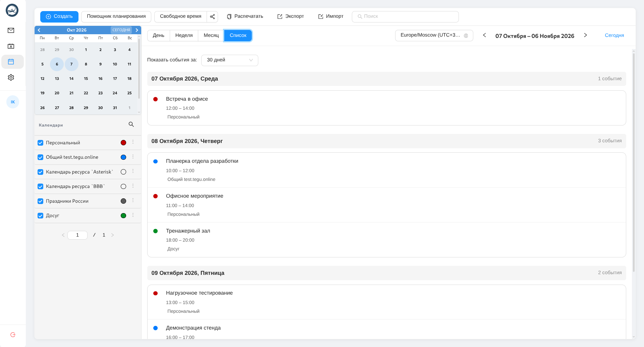Image resolution: width=644 pixels, height=347 pixels.
Task: Search calendars with magnifier icon
Action: click(131, 125)
